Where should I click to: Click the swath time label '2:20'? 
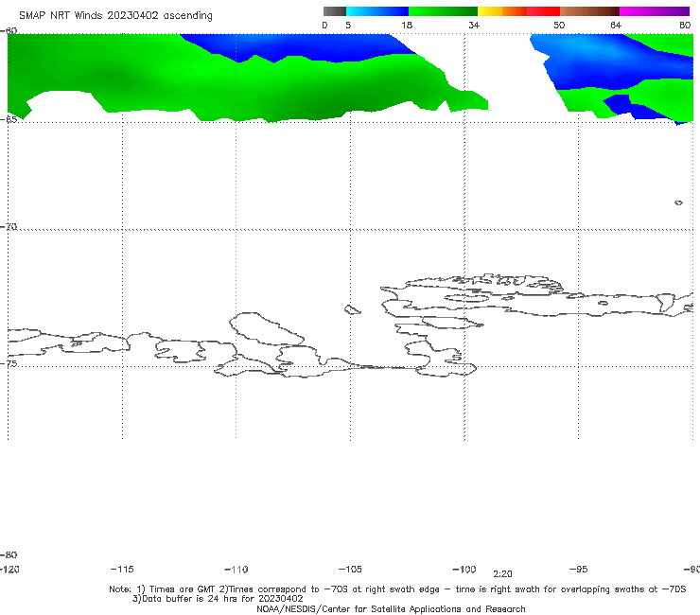click(502, 574)
